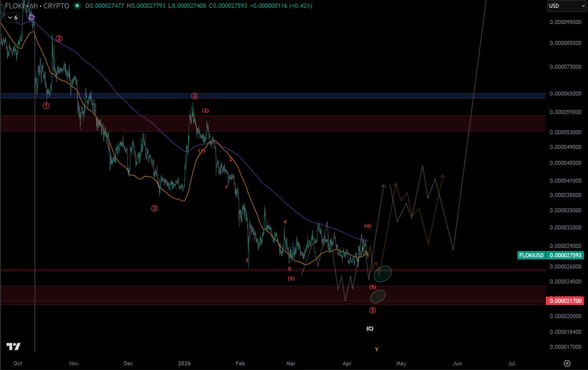Click the 0.000053000 price axis label
This screenshot has height=370, width=588.
(565, 132)
